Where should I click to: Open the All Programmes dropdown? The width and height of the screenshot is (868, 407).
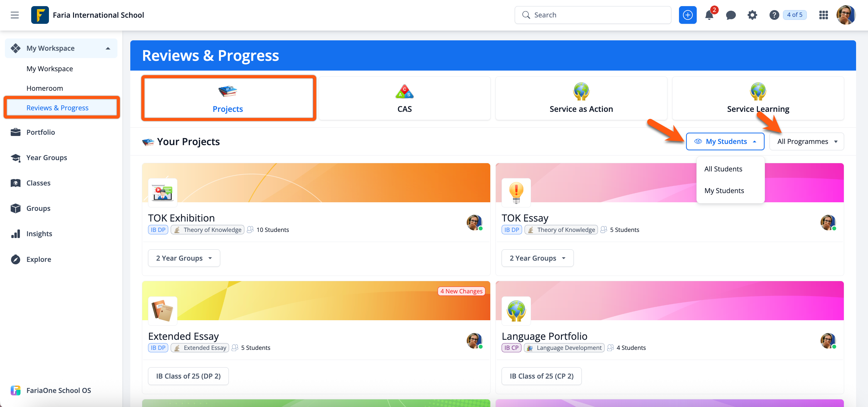(807, 141)
